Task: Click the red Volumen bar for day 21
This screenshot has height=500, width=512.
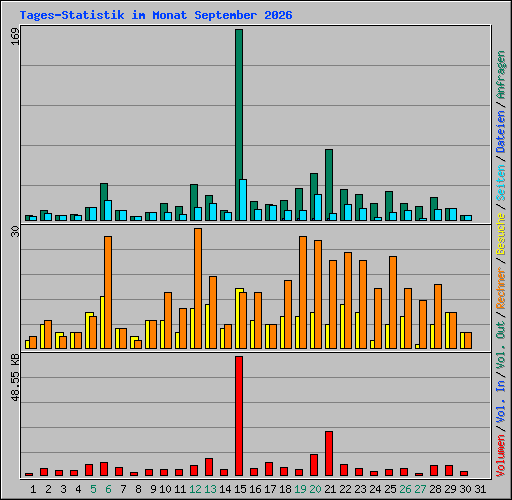Action: (329, 453)
